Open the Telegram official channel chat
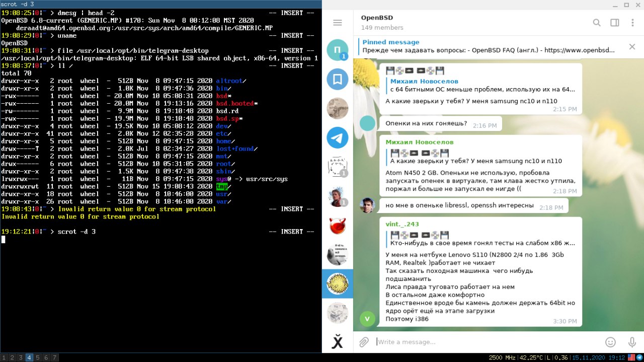The height and width of the screenshot is (362, 644). coord(338,137)
